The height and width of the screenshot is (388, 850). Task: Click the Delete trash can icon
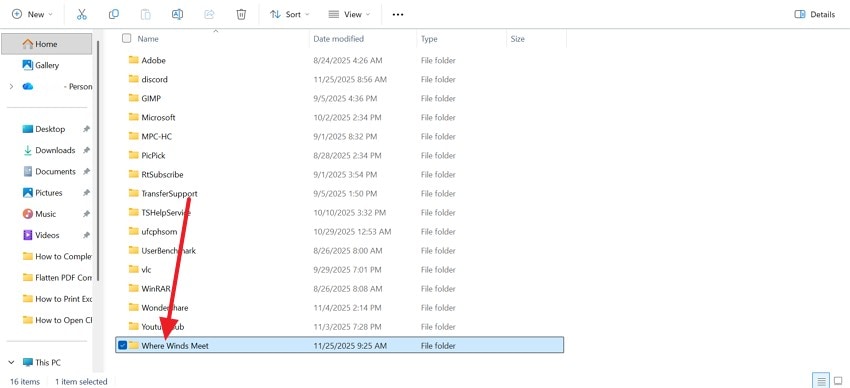(241, 15)
